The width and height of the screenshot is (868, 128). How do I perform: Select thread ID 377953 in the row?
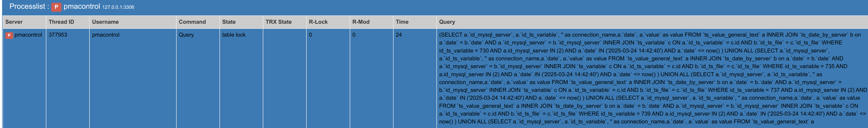coord(58,35)
